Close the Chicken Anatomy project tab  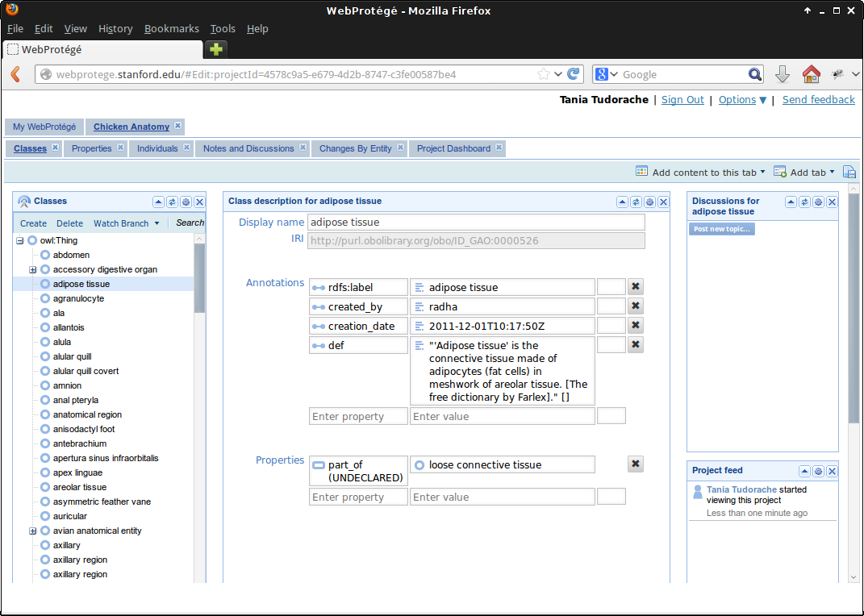178,126
